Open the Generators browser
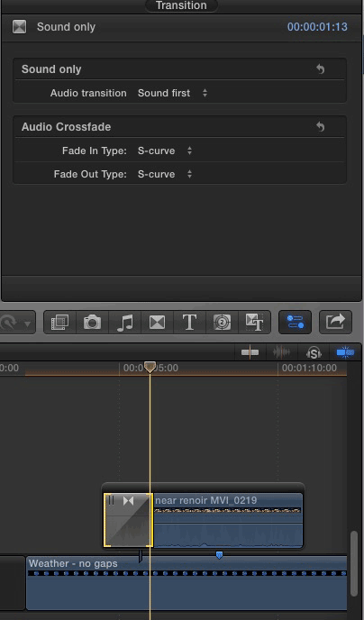The width and height of the screenshot is (364, 620). click(222, 323)
